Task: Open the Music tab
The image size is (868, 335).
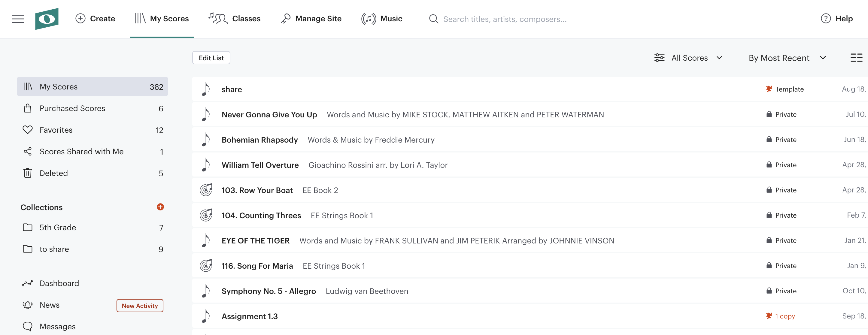Action: (382, 19)
